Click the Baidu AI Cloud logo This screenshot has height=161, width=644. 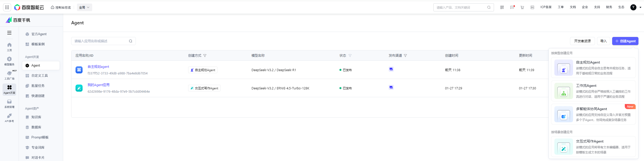(x=29, y=7)
